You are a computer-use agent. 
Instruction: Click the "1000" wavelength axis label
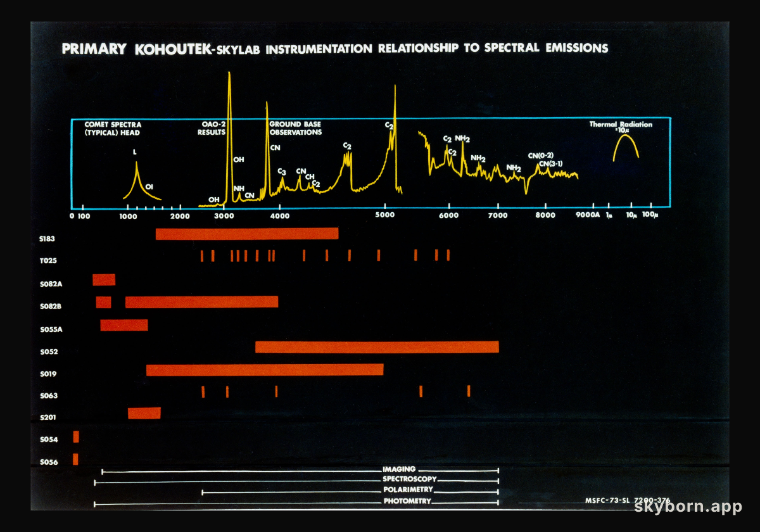coord(128,215)
